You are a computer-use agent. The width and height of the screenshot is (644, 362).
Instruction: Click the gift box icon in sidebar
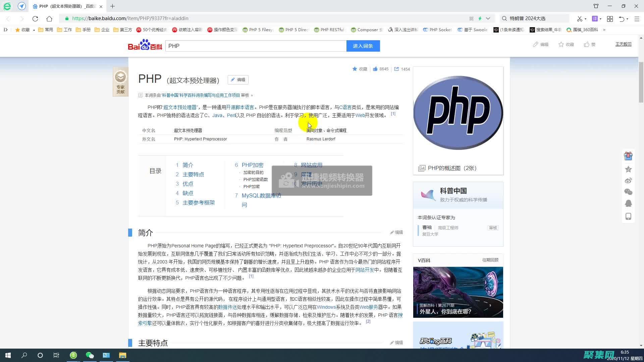click(x=628, y=156)
